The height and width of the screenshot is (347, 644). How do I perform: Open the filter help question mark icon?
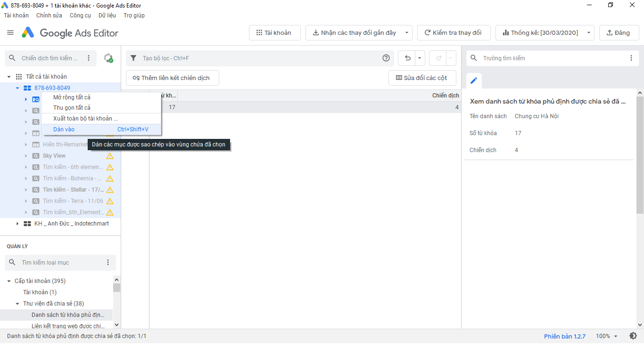[386, 58]
